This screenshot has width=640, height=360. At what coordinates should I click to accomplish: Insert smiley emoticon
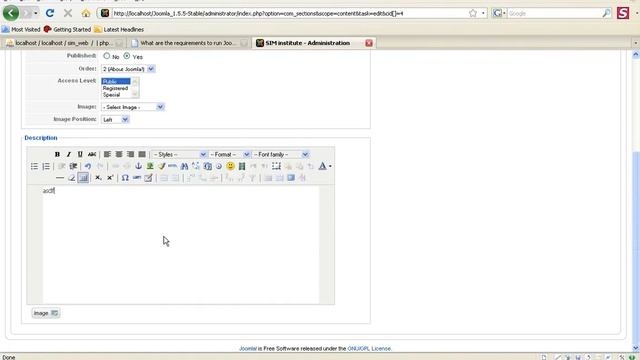(230, 166)
